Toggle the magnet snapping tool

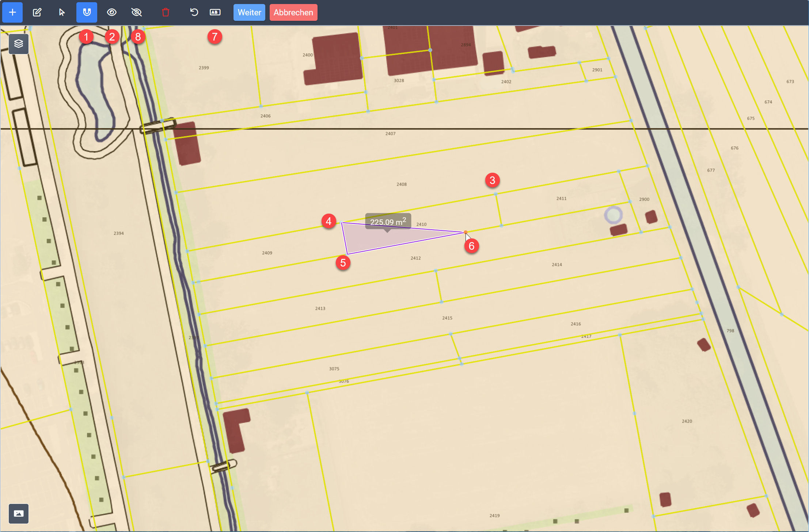coord(87,12)
